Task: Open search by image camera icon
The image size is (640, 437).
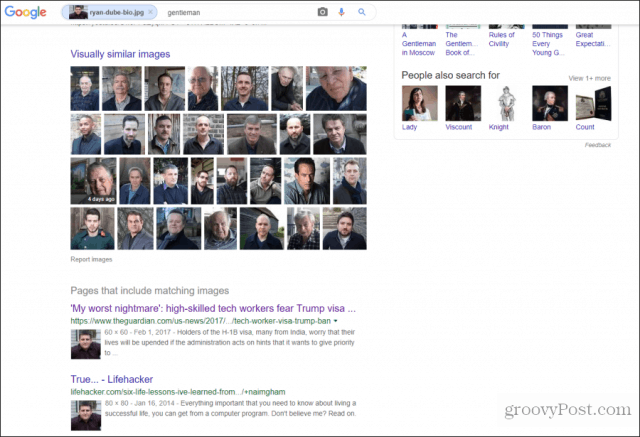Action: pos(322,12)
